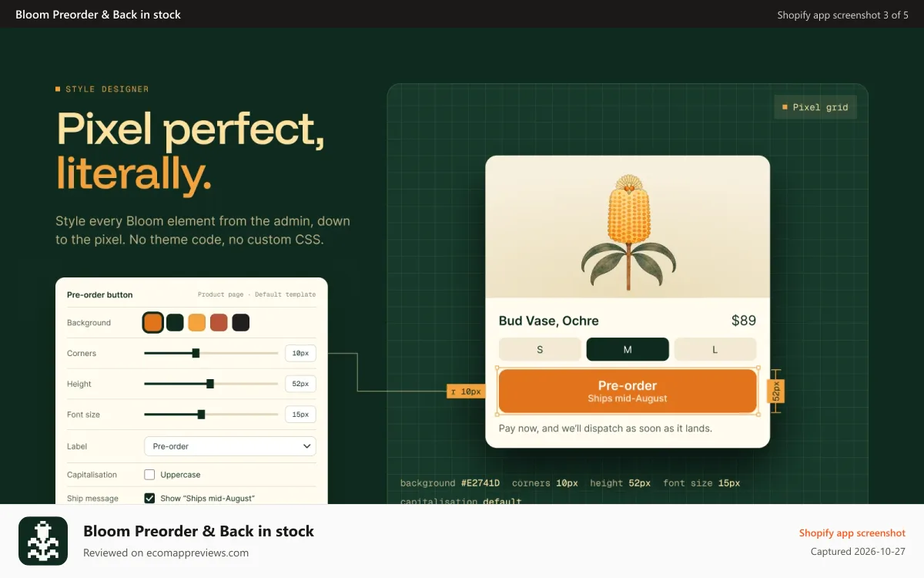This screenshot has width=924, height=578.
Task: Choose size L on the product card
Action: point(715,349)
